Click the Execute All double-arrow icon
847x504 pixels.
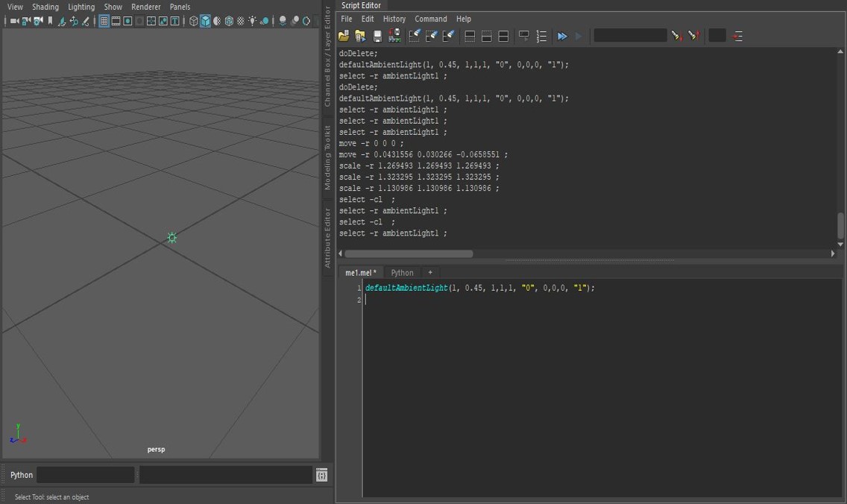(562, 36)
